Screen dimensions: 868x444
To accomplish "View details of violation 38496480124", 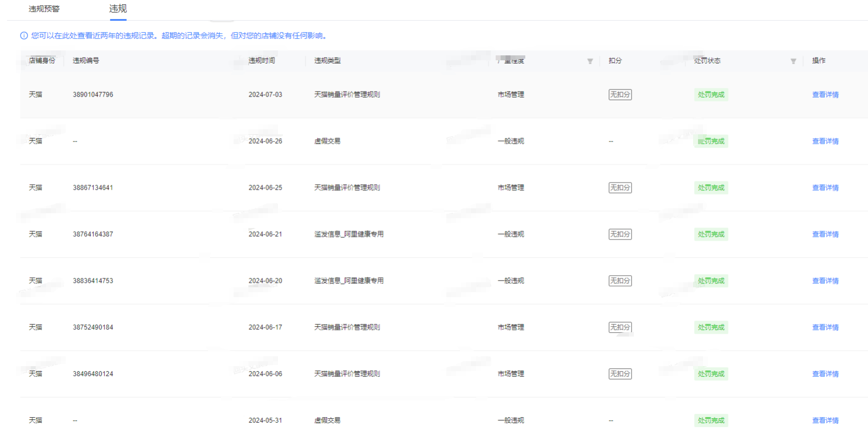I will [x=825, y=374].
